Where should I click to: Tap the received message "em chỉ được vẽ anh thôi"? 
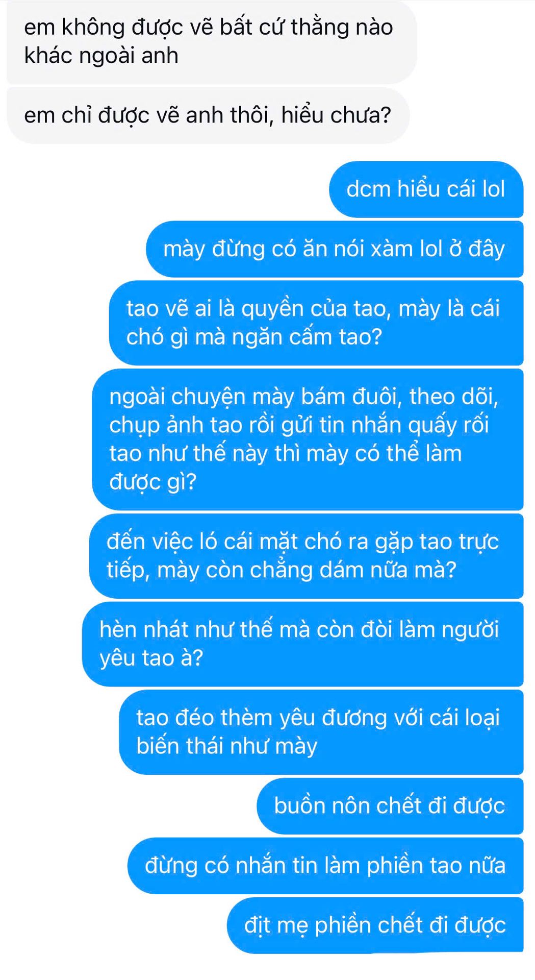click(x=208, y=115)
